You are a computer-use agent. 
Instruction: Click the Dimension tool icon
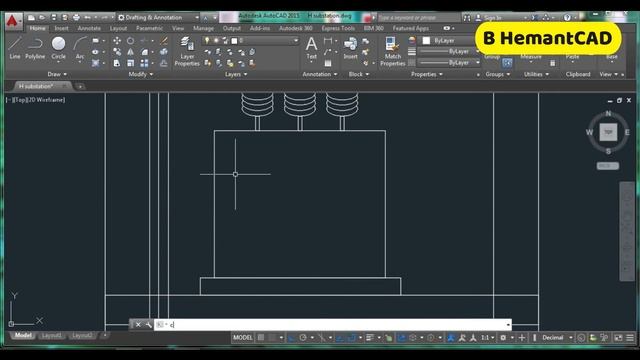(x=328, y=41)
